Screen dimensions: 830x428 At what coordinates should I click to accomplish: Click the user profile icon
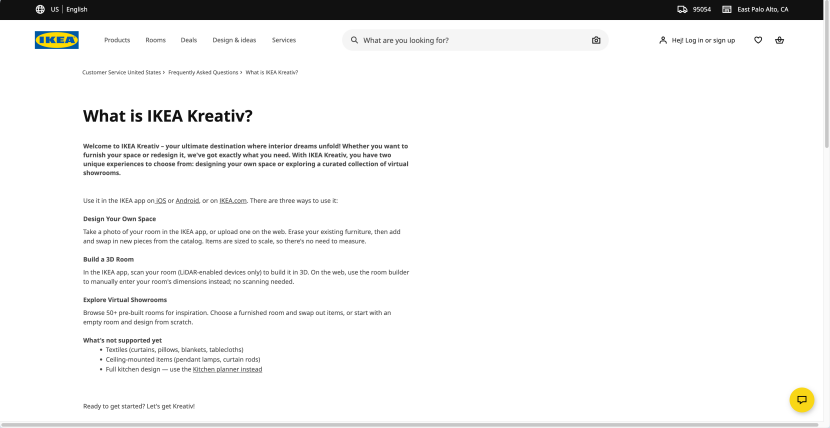[x=663, y=40]
